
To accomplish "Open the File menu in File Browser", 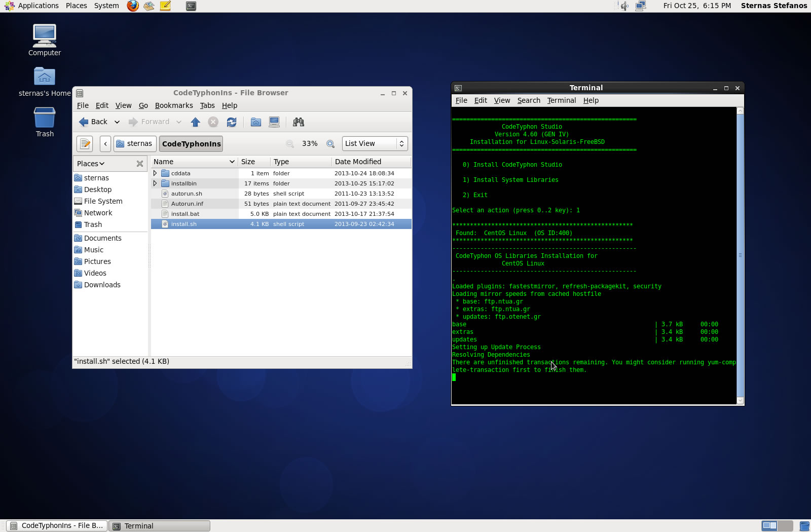I will (x=83, y=105).
